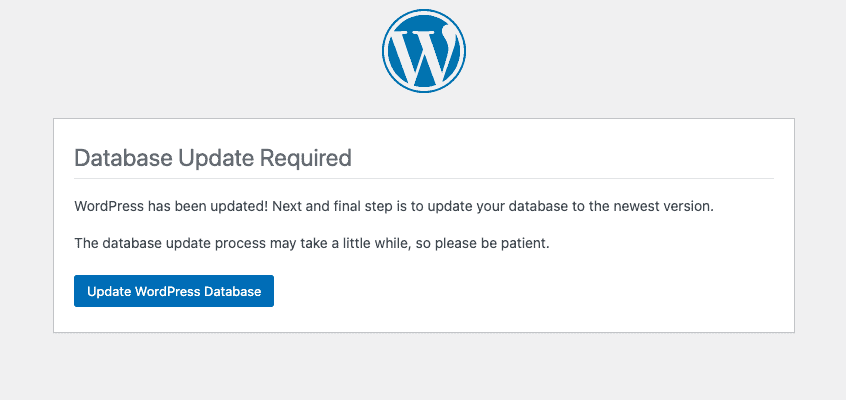This screenshot has width=846, height=400.
Task: Click the white W letter inside the logo
Action: (x=424, y=54)
